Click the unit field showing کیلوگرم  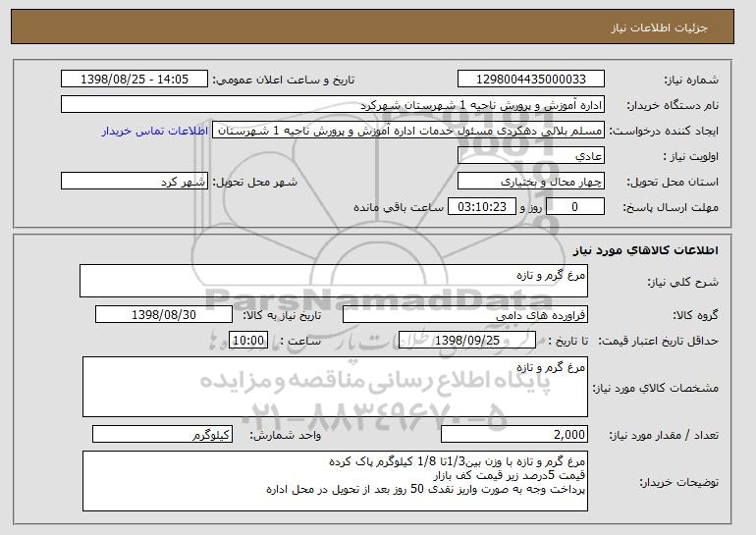click(x=162, y=435)
